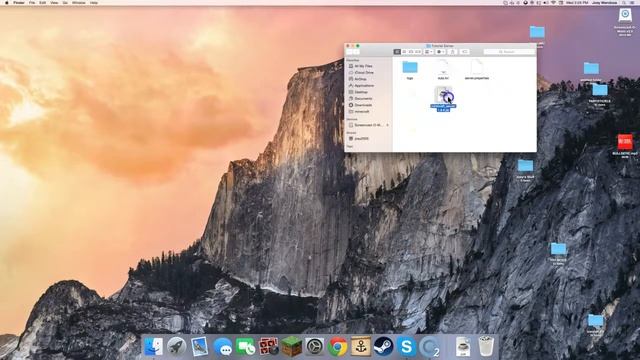Open the blue circular app beside Skype
This screenshot has height=360, width=640.
point(429,347)
